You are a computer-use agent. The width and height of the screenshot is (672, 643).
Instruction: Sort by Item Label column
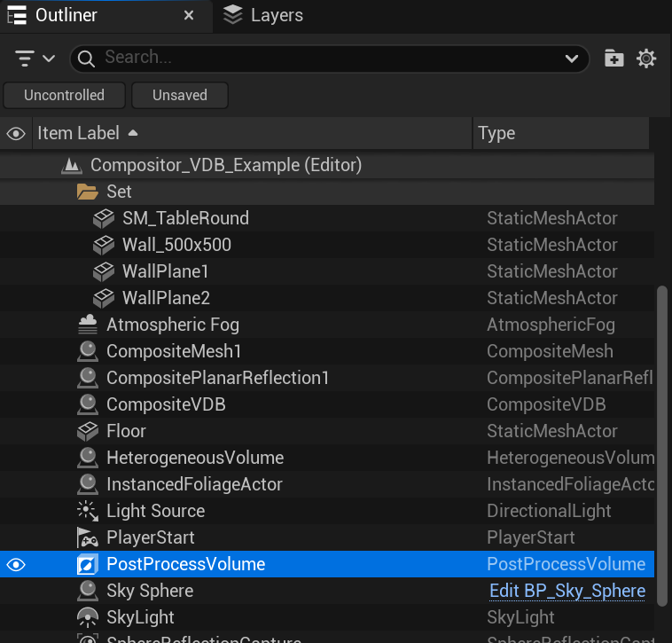pos(78,134)
